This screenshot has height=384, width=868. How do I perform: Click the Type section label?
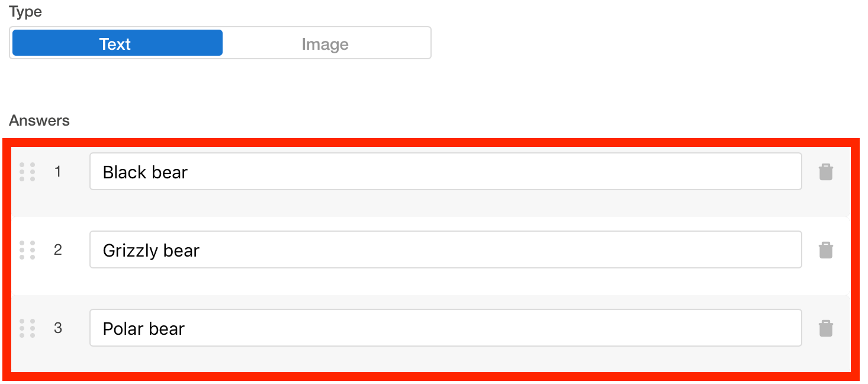point(25,12)
